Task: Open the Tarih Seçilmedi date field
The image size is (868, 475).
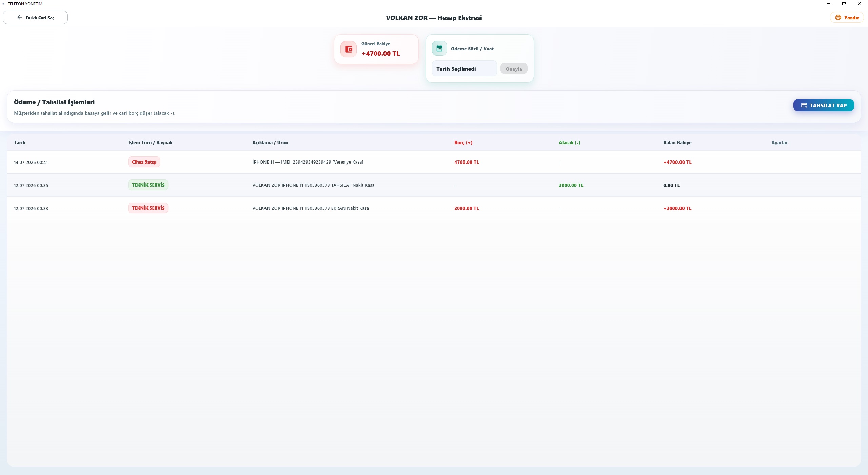Action: pyautogui.click(x=464, y=69)
